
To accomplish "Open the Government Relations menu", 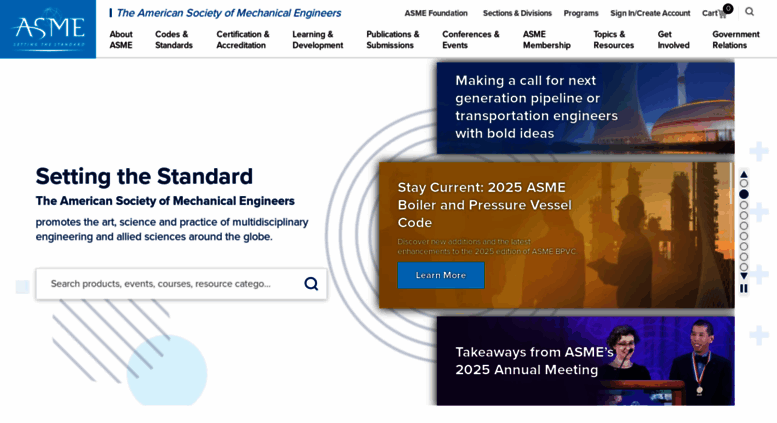I will tap(736, 40).
